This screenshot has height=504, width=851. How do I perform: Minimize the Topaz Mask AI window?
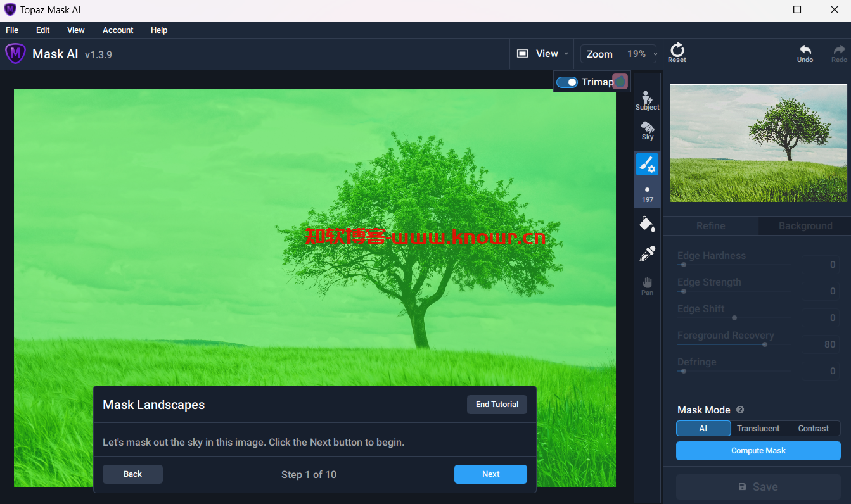(x=760, y=9)
